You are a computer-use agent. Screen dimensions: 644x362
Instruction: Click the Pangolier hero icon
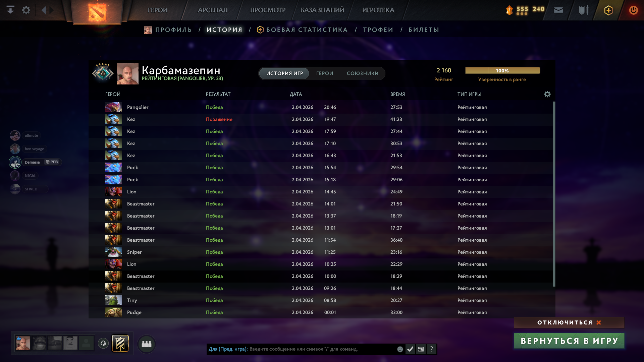(114, 107)
